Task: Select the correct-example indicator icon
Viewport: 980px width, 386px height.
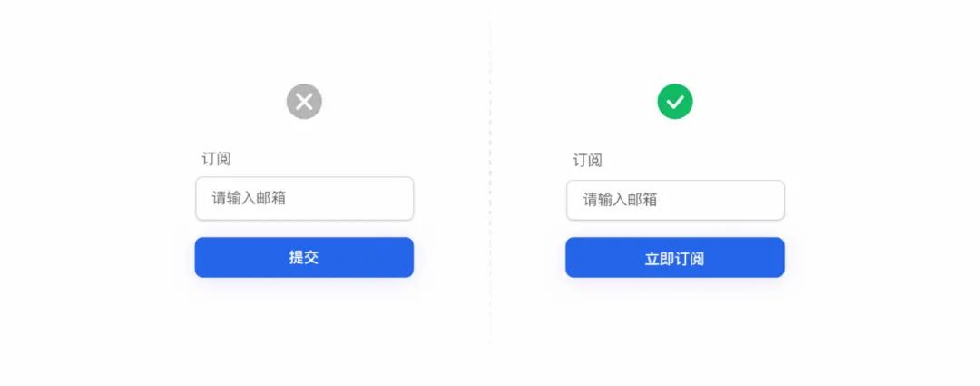Action: (675, 102)
